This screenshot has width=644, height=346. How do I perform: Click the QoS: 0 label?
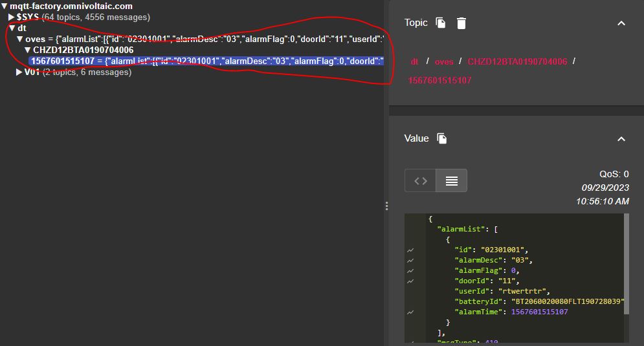pos(614,174)
